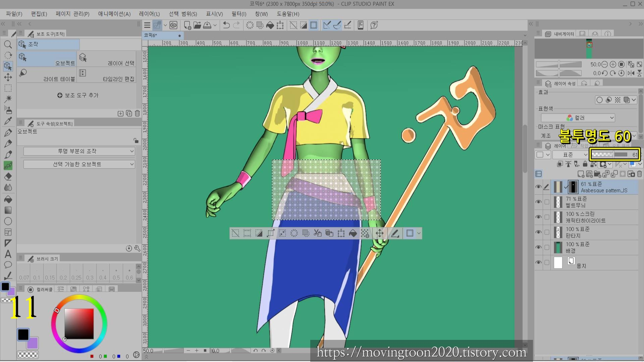644x362 pixels.
Task: Select the Move layer tool
Action: 8,77
